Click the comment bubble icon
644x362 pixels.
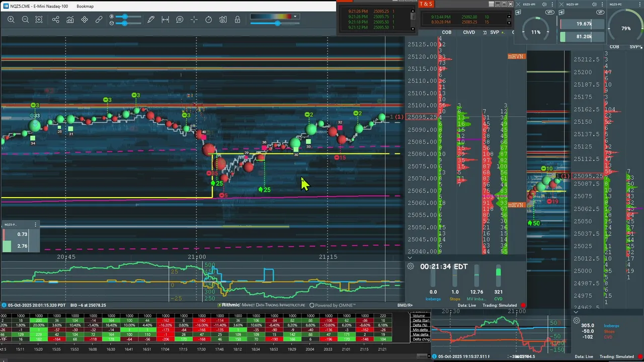(180, 20)
